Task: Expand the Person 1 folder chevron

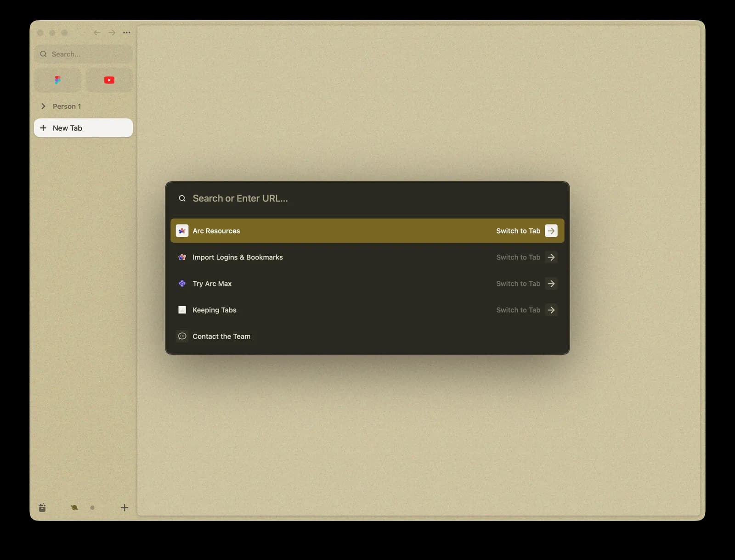Action: [43, 106]
